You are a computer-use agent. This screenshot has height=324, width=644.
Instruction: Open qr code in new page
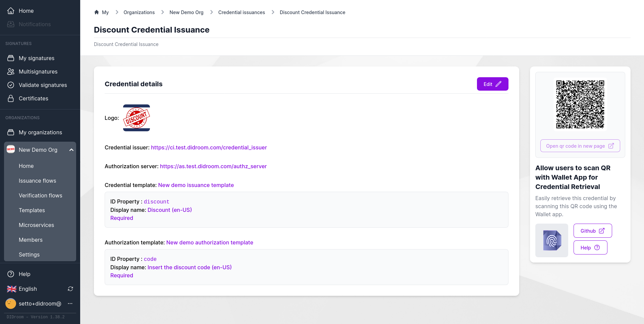580,146
